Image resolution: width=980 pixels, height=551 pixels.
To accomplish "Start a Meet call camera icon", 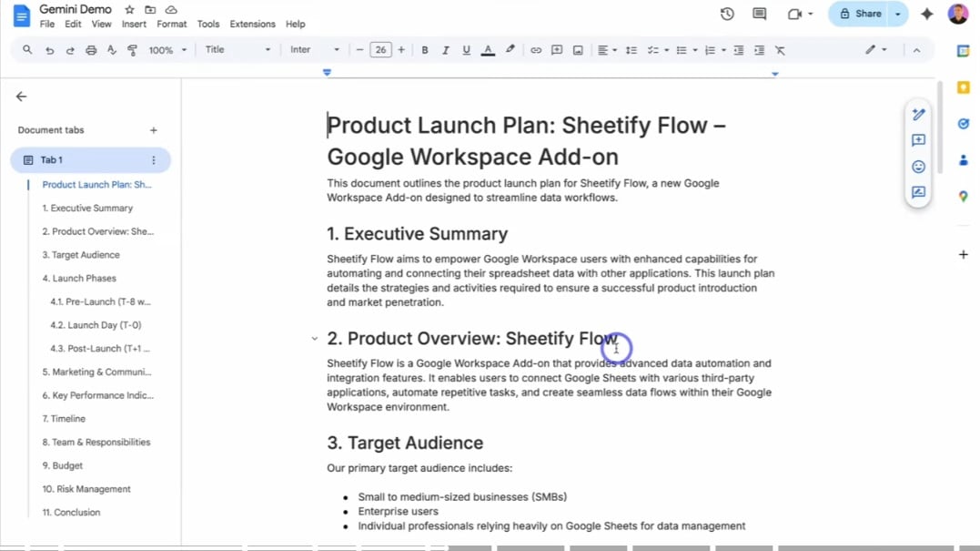I will 794,14.
